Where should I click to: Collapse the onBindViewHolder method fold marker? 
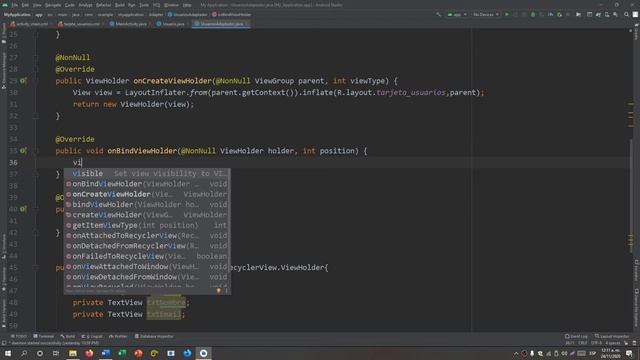tap(36, 151)
